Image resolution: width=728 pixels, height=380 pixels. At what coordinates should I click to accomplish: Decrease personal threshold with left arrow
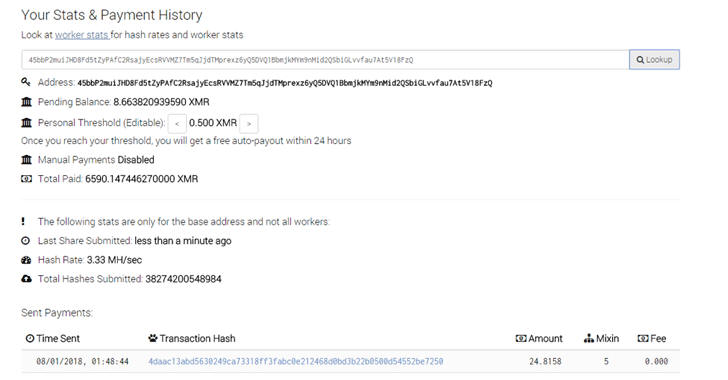(177, 124)
